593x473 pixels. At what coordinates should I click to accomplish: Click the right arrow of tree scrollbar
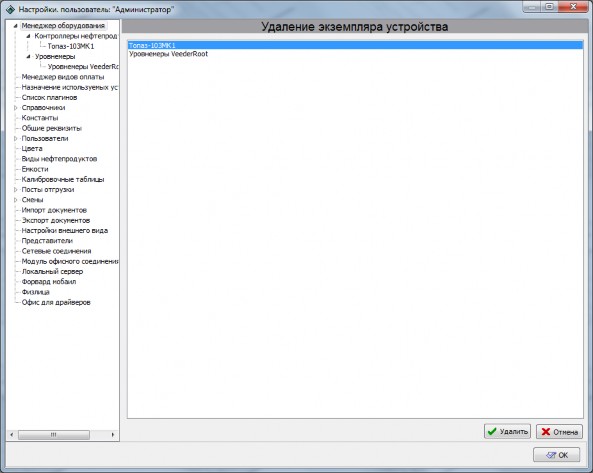pos(113,435)
